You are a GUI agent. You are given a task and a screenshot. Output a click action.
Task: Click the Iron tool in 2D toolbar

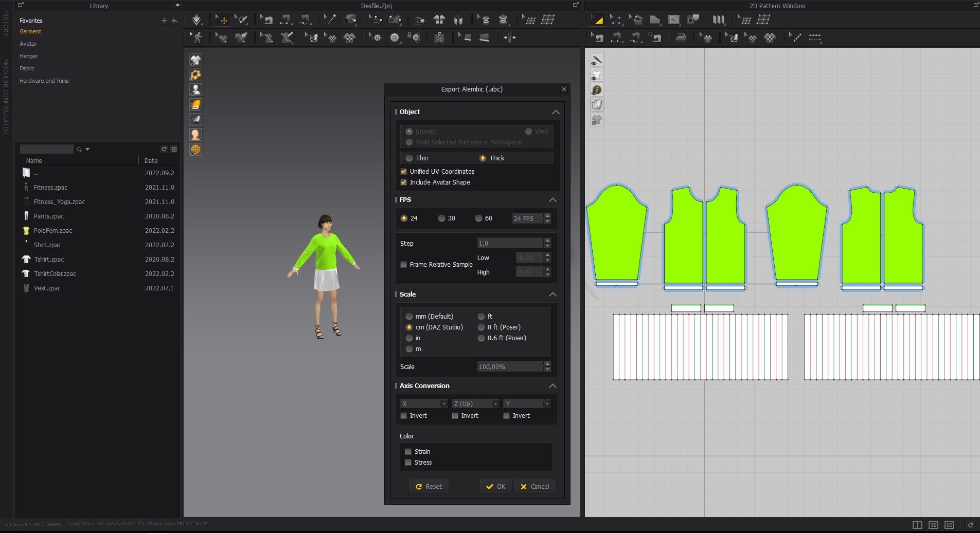tap(681, 38)
